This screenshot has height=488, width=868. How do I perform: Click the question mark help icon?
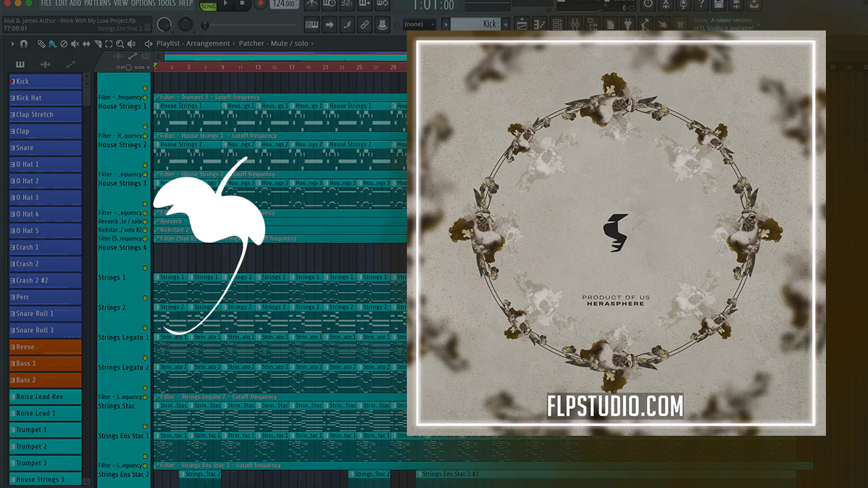(701, 5)
